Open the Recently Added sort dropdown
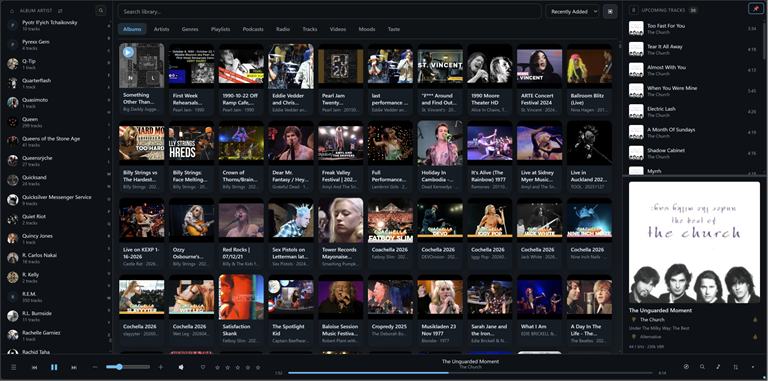Image resolution: width=768 pixels, height=381 pixels. coord(572,11)
